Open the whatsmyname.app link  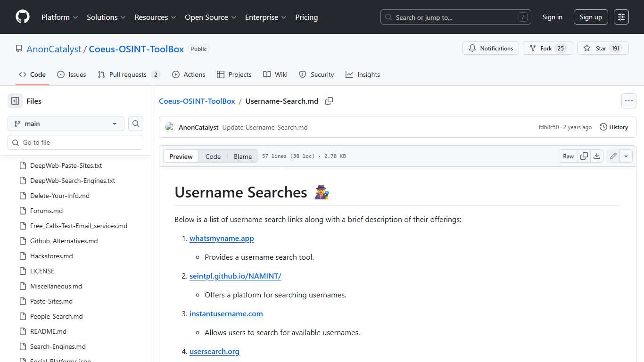[222, 239]
